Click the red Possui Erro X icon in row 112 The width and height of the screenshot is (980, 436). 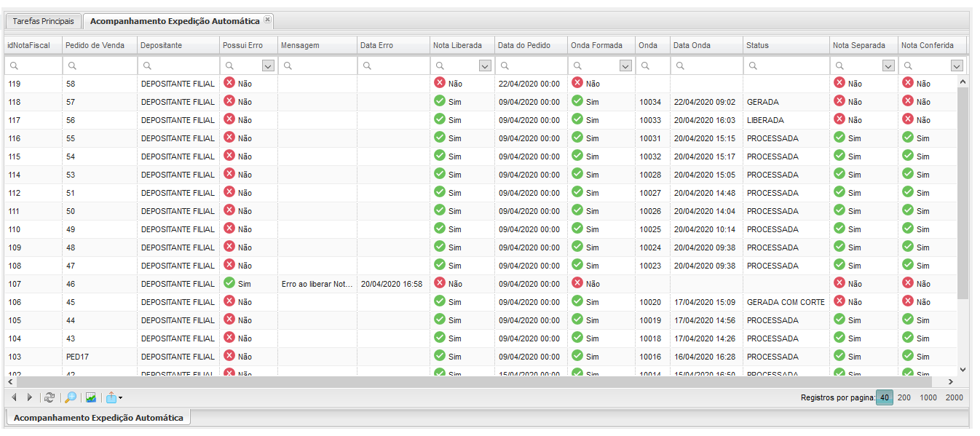(x=229, y=191)
